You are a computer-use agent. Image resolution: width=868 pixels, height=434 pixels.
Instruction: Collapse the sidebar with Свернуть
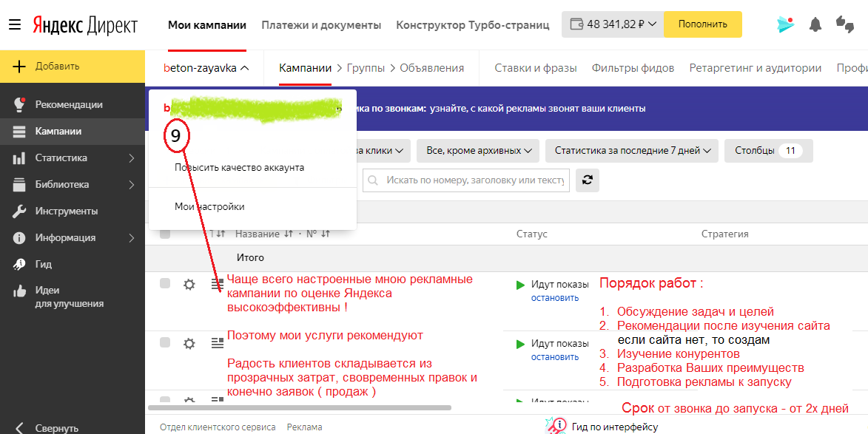47,428
